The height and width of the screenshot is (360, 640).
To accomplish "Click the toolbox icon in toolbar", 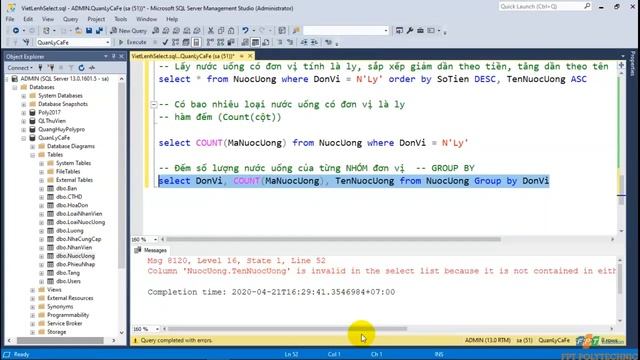I will click(x=420, y=31).
